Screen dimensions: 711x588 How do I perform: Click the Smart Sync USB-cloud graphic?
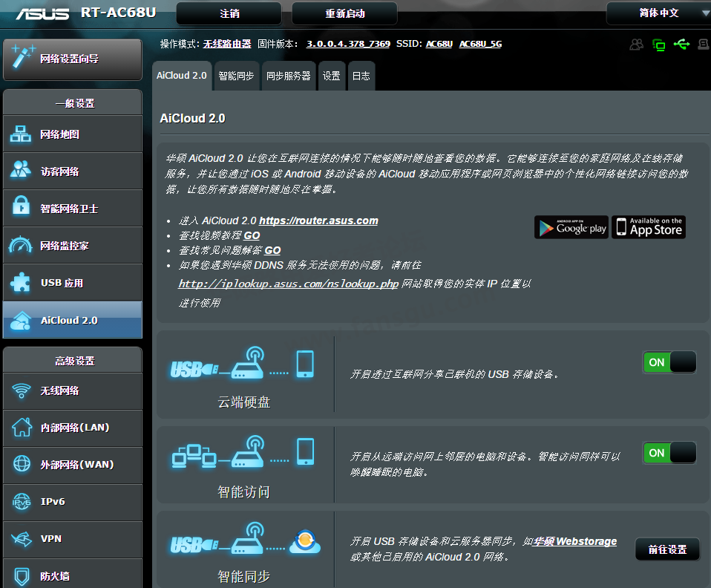245,539
